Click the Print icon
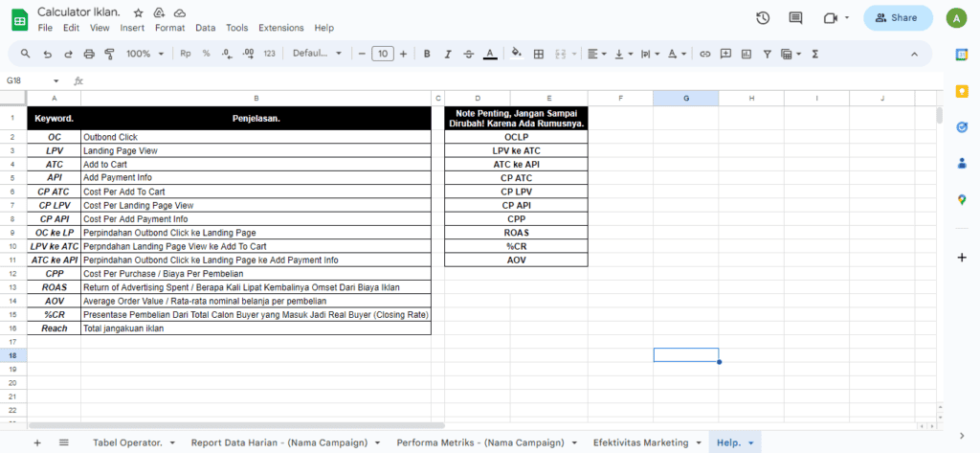The width and height of the screenshot is (980, 453). pos(89,54)
